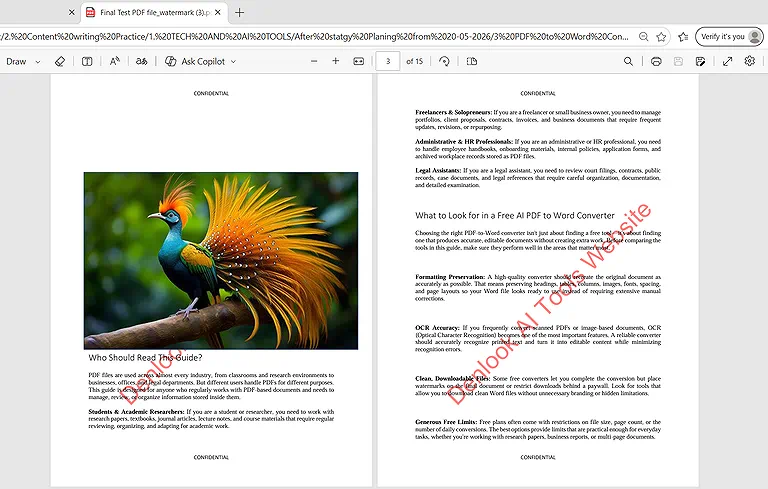The image size is (768, 489).
Task: Click the 'OCR Accuracy:' bold text
Action: (x=437, y=328)
